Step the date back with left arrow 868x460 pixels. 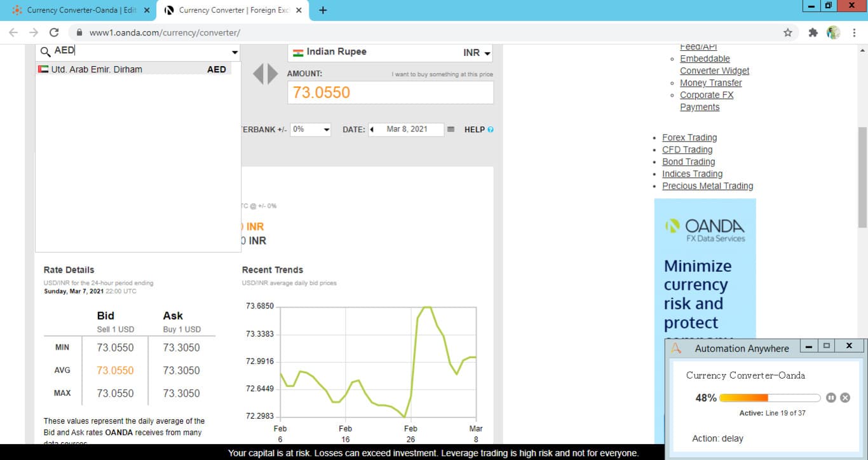pos(372,130)
